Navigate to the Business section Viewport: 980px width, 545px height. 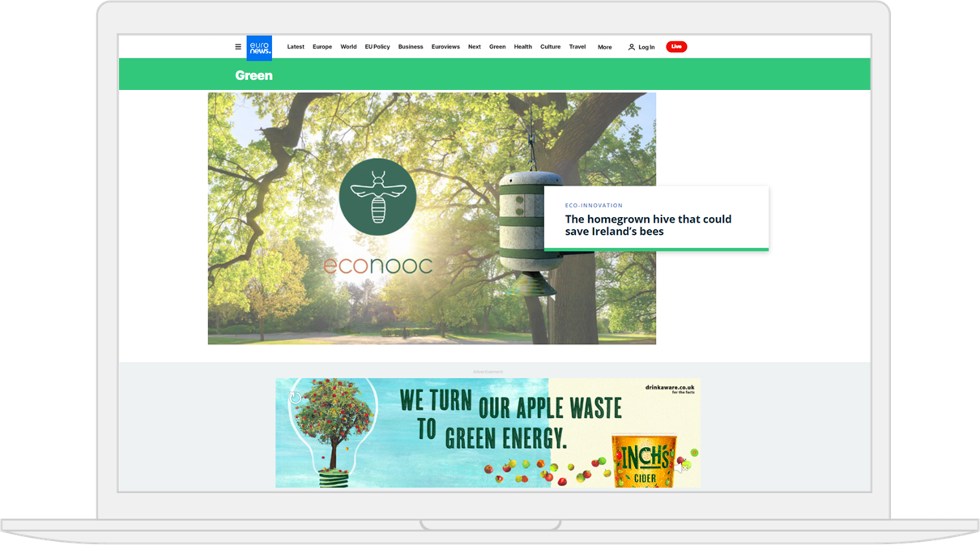point(410,47)
